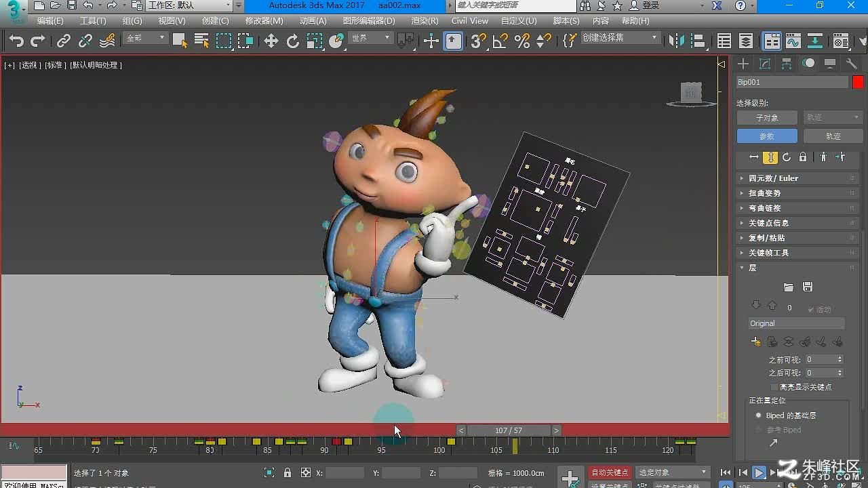Screen dimensions: 868x488
Task: Toggle the Spinner Snap button
Action: 544,41
